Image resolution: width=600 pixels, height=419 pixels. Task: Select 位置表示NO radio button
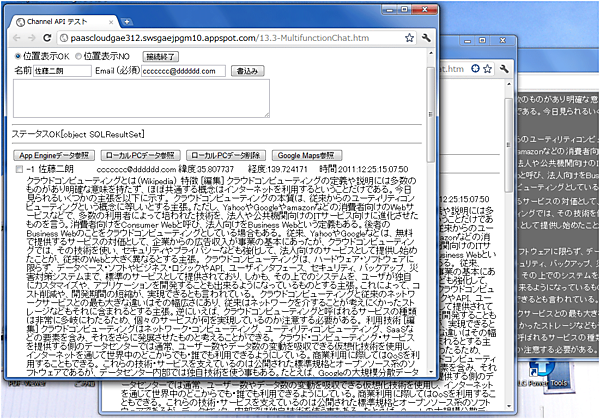pyautogui.click(x=78, y=56)
